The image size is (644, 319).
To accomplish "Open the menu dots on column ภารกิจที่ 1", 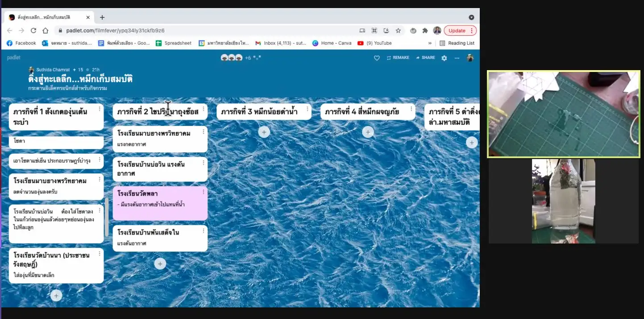I will 100,108.
